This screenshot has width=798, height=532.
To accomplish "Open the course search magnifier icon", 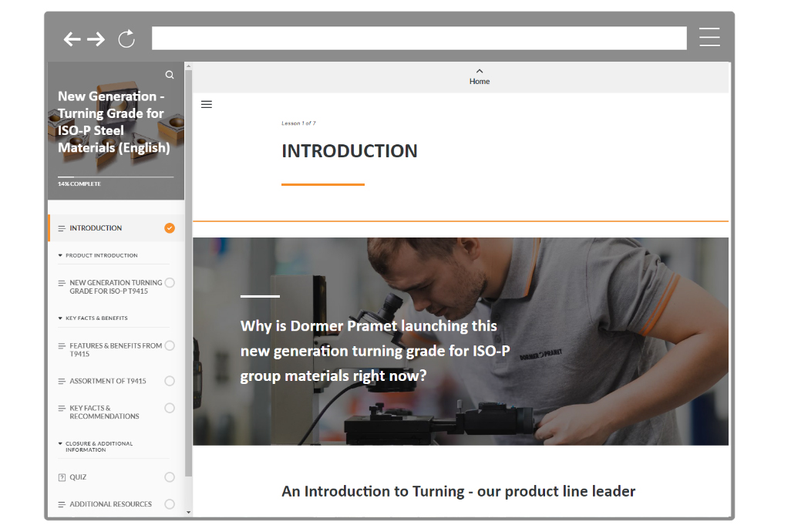I will coord(170,75).
